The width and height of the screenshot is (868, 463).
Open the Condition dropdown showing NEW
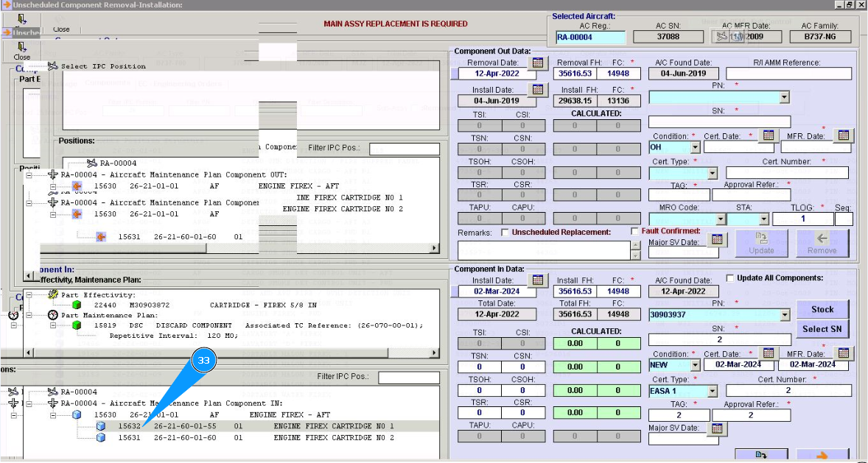click(x=695, y=365)
